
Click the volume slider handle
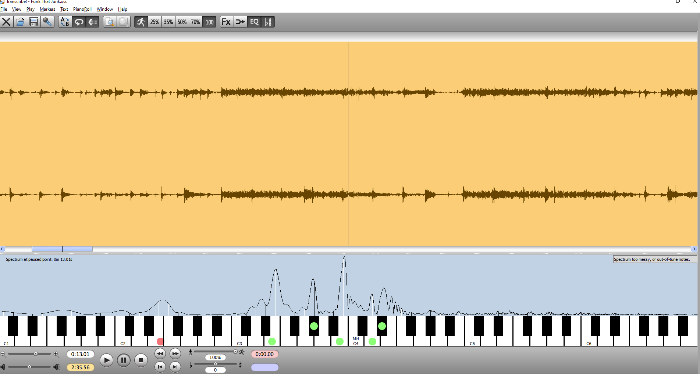(x=29, y=367)
